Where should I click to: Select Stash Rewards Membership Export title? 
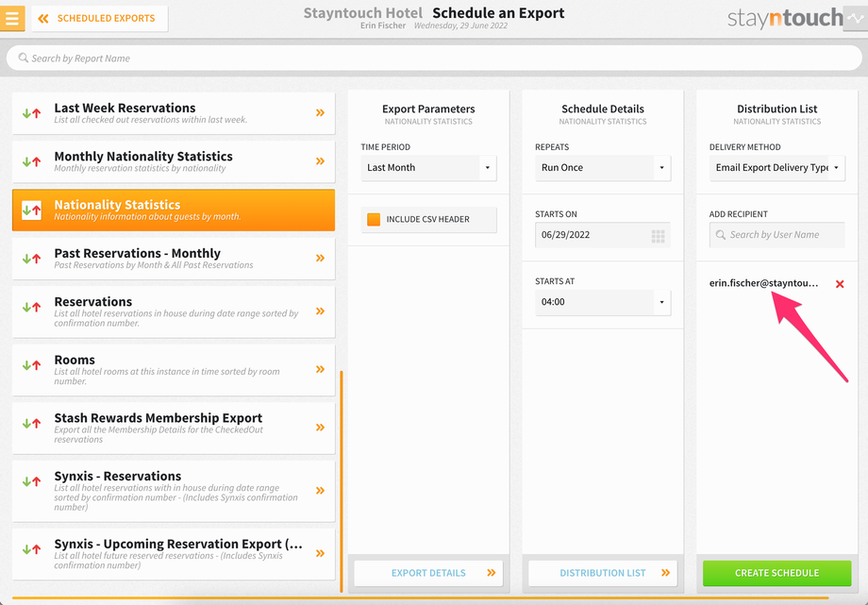click(159, 418)
